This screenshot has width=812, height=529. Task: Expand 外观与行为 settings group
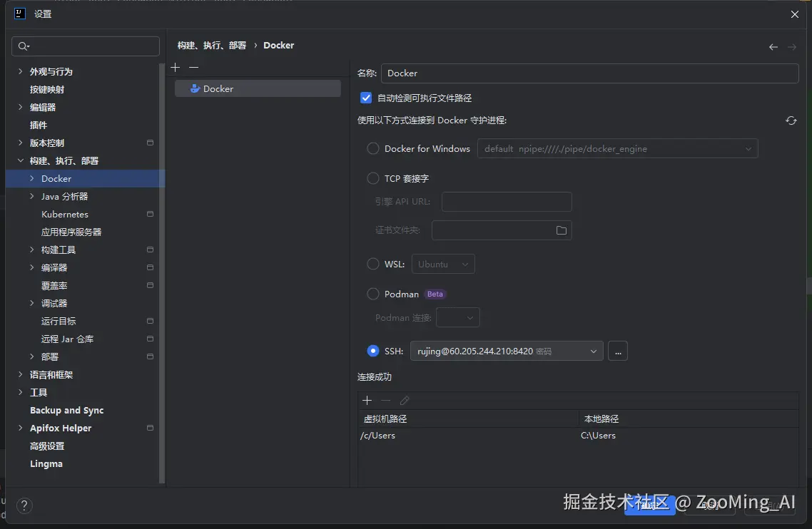[20, 71]
